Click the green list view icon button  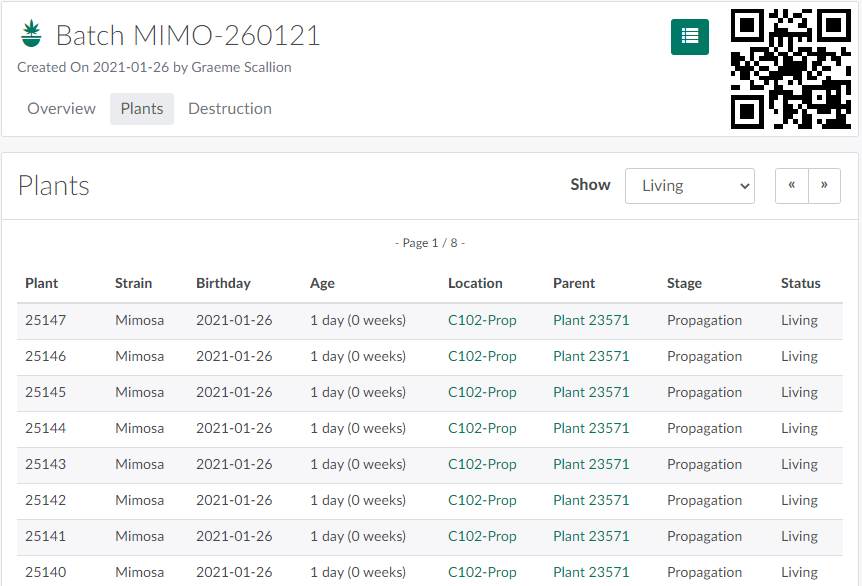pyautogui.click(x=689, y=36)
